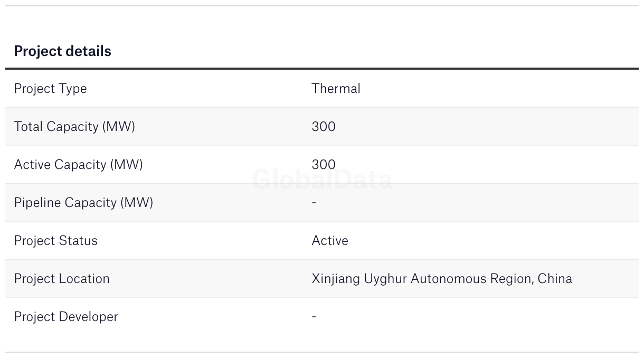Viewport: 644px width, 358px height.
Task: Select the Pipeline Capacity (MW) label
Action: (83, 202)
